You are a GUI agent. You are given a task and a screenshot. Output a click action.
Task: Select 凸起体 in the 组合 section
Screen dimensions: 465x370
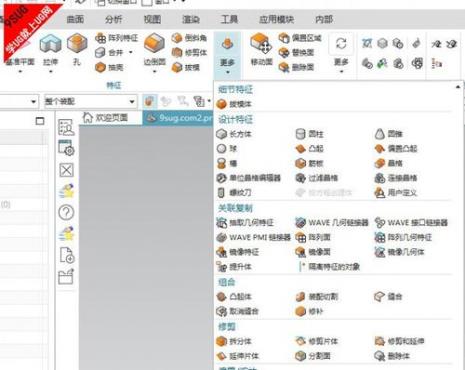(234, 297)
